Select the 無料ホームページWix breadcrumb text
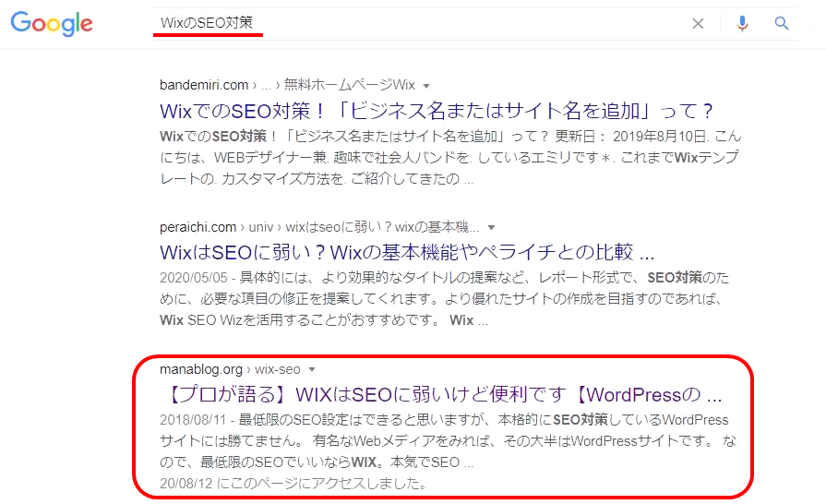 pos(350,85)
